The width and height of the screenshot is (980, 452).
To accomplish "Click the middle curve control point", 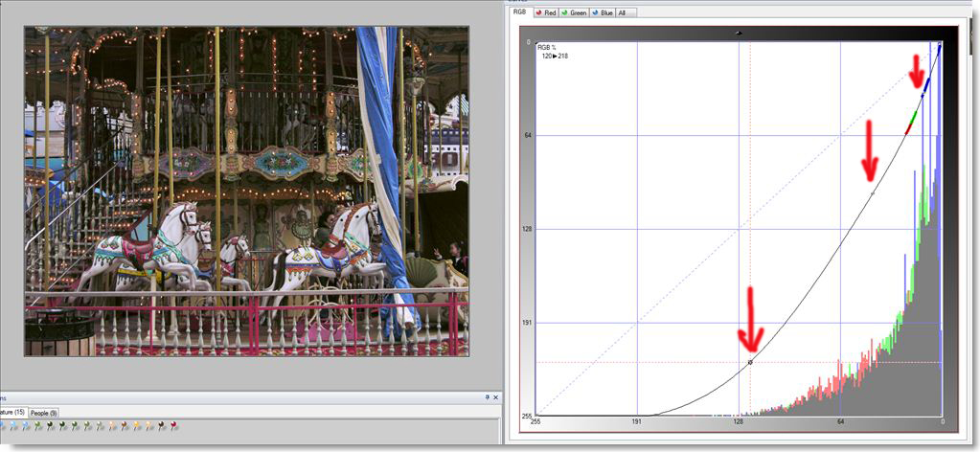I will point(872,192).
